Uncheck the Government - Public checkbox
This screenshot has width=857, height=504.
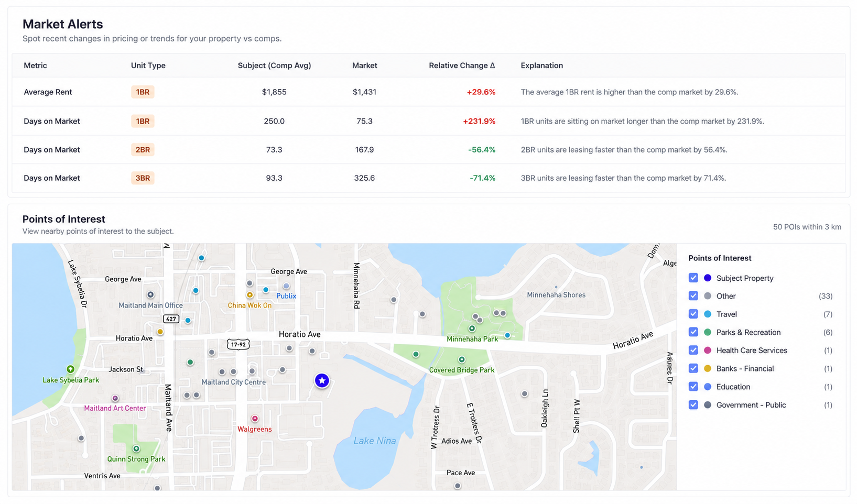[x=693, y=404]
